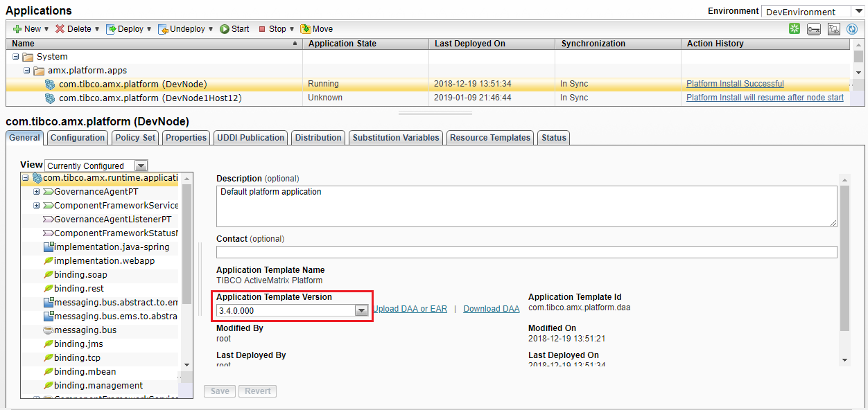Click the application icon beside DevNode1Host12 row
The image size is (868, 410).
pyautogui.click(x=50, y=98)
